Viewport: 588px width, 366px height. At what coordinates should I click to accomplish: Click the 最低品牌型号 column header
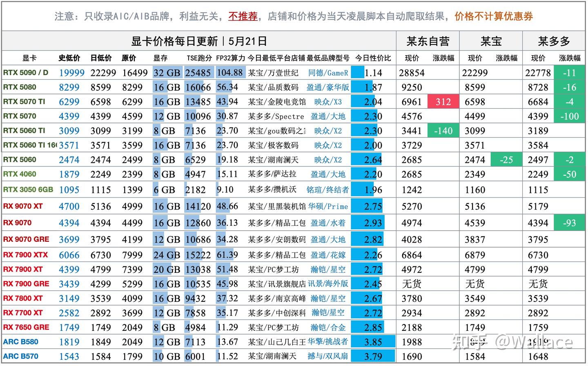click(328, 58)
